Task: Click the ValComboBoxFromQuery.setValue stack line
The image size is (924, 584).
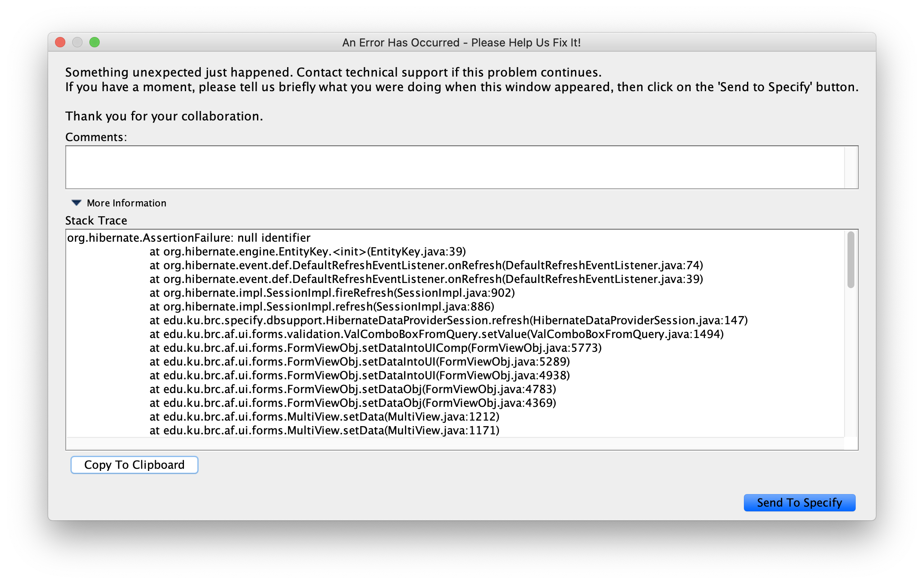Action: pos(436,334)
